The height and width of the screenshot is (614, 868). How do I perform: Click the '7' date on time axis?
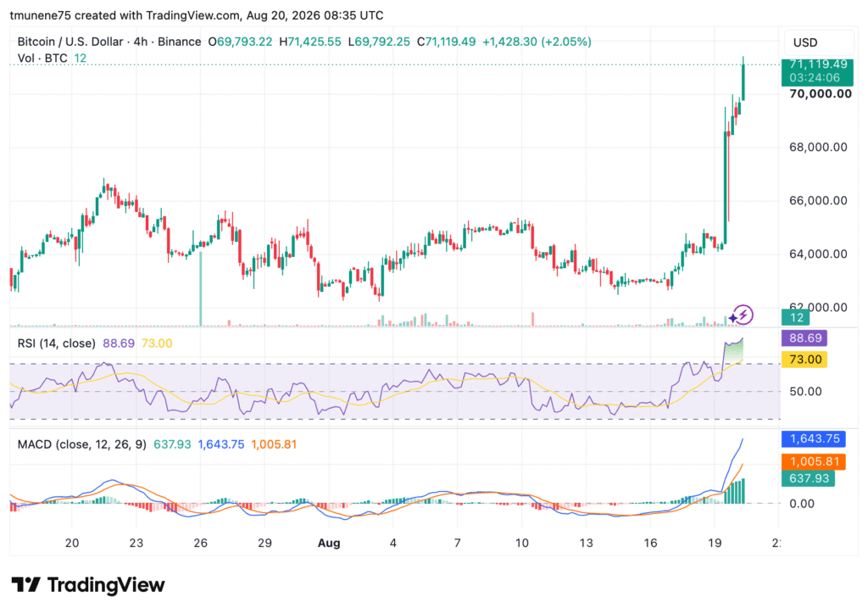457,543
